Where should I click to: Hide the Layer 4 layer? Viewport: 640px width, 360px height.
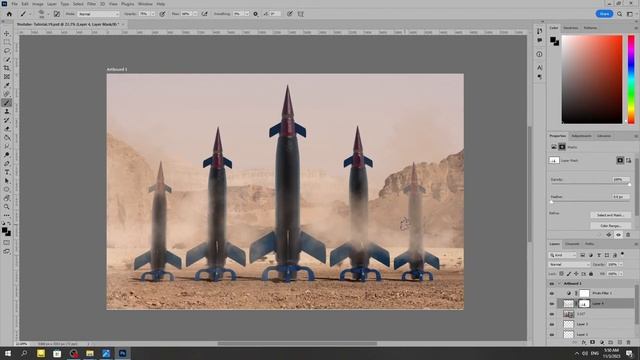[x=552, y=304]
